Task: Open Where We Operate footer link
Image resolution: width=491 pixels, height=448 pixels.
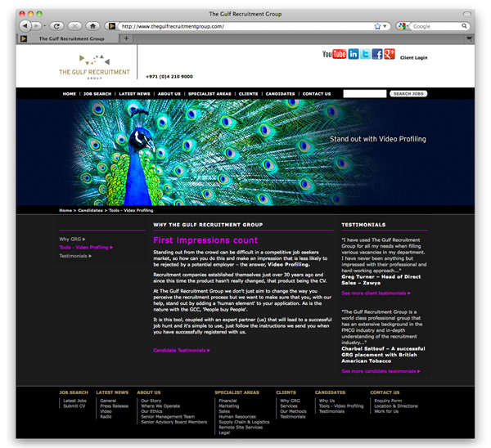Action: [160, 406]
